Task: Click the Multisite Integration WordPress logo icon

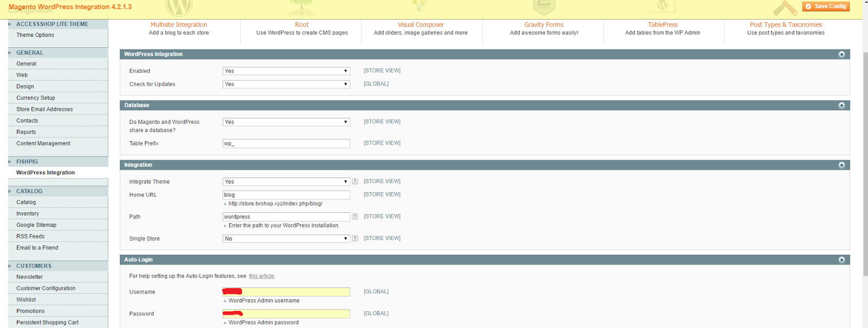Action: click(179, 8)
